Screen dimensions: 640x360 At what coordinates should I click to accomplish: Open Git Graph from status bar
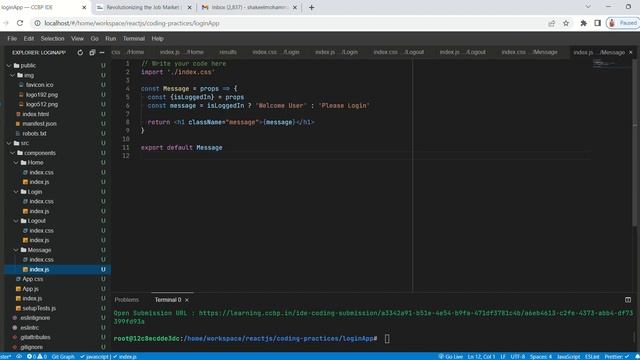pos(63,356)
